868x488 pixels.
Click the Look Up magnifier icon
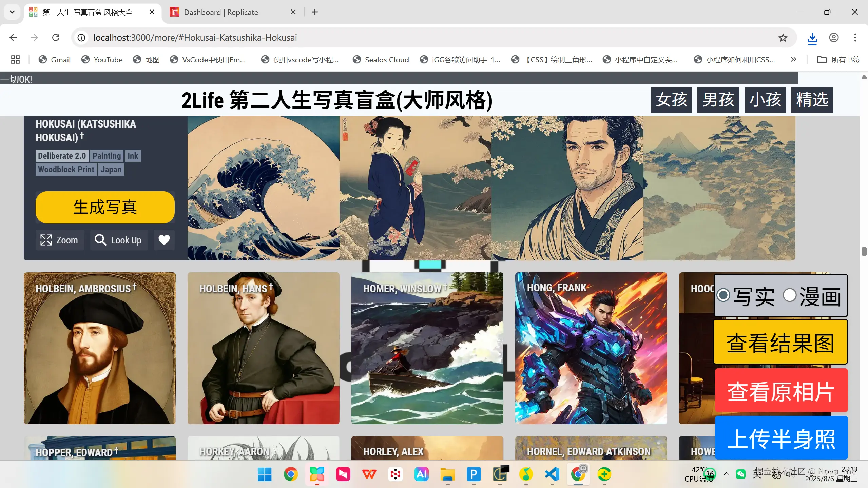point(100,240)
